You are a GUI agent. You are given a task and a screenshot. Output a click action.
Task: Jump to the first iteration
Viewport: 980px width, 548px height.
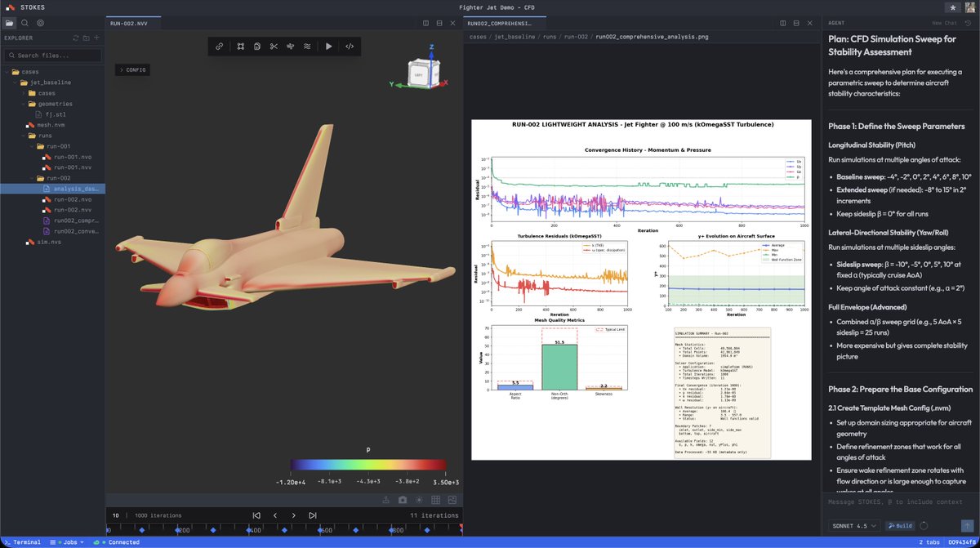coord(256,515)
